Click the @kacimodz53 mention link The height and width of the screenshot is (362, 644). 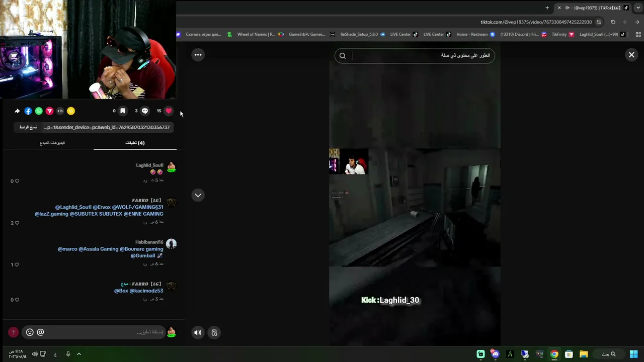146,291
